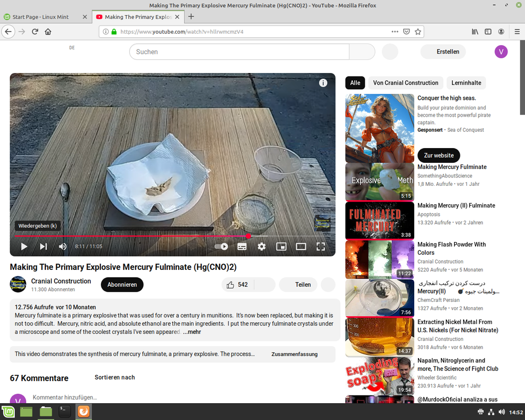
Task: Click the Zur website ad button
Action: coord(438,155)
